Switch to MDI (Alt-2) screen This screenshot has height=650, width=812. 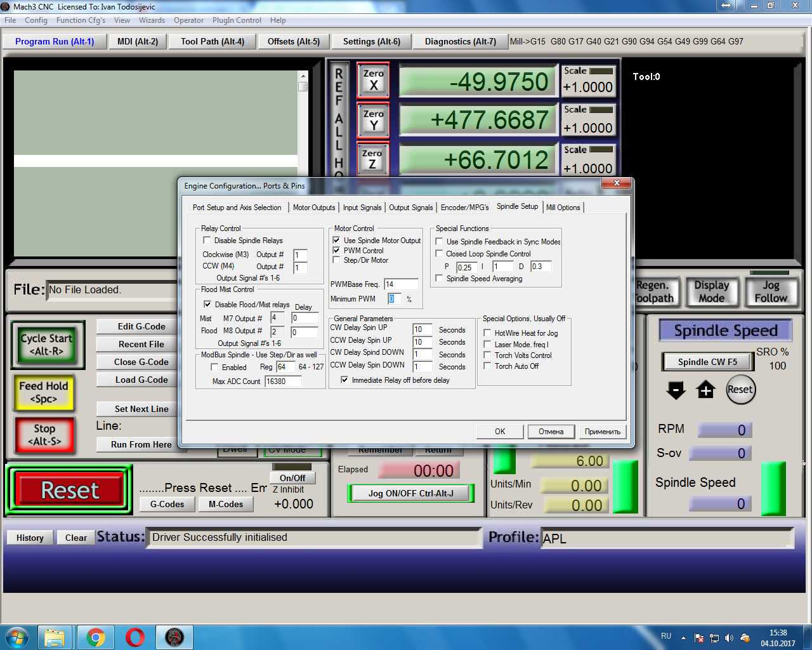(138, 41)
